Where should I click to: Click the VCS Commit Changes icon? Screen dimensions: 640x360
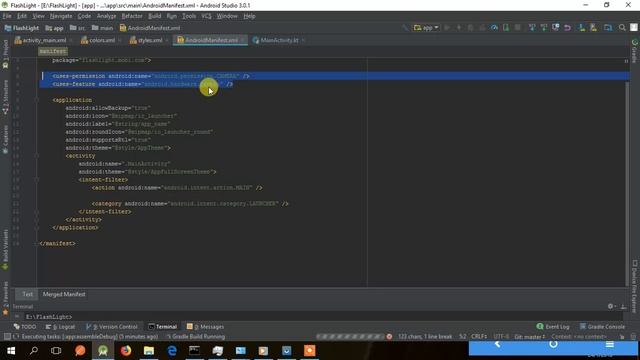[x=544, y=28]
